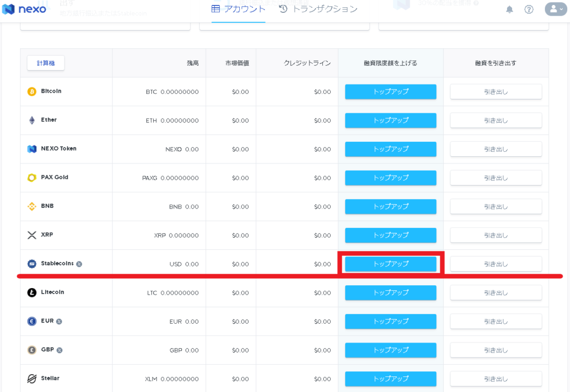Click the PAXG 0.00000000 balance
This screenshot has width=570, height=392.
pyautogui.click(x=170, y=178)
